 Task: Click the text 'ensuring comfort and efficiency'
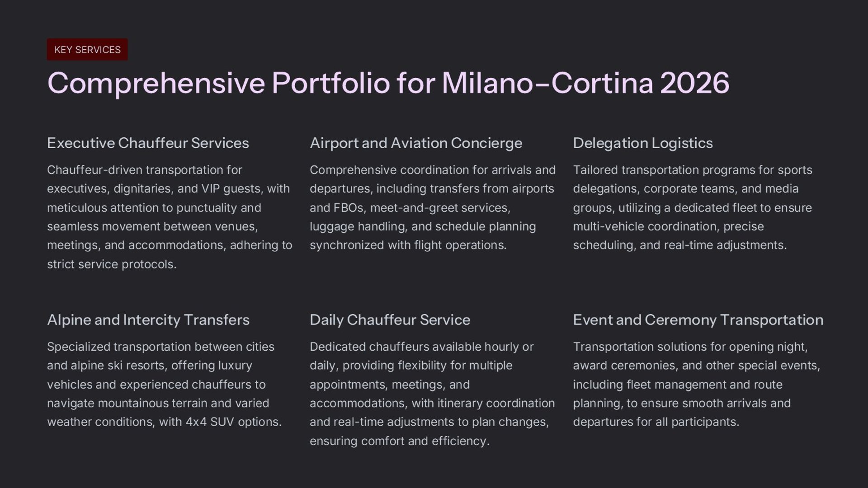pyautogui.click(x=399, y=441)
